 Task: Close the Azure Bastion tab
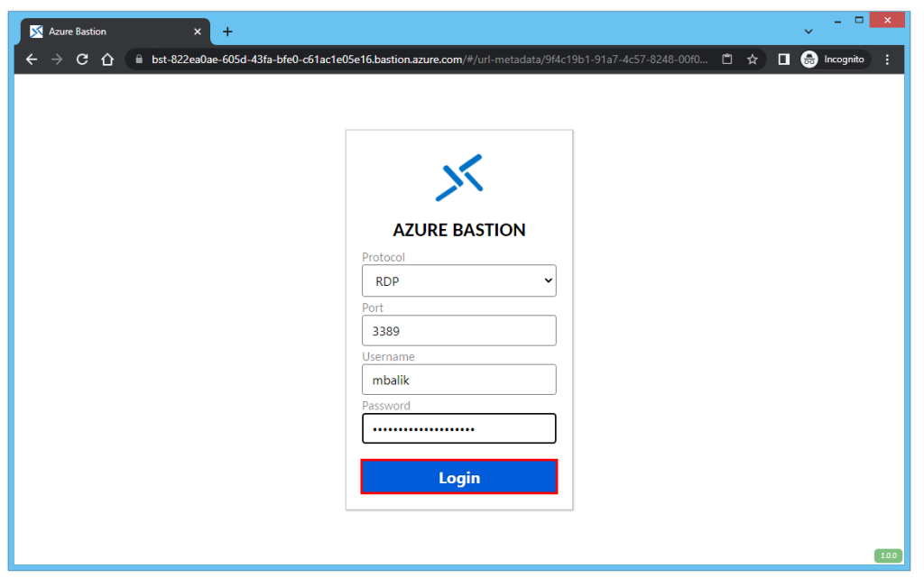coord(198,32)
